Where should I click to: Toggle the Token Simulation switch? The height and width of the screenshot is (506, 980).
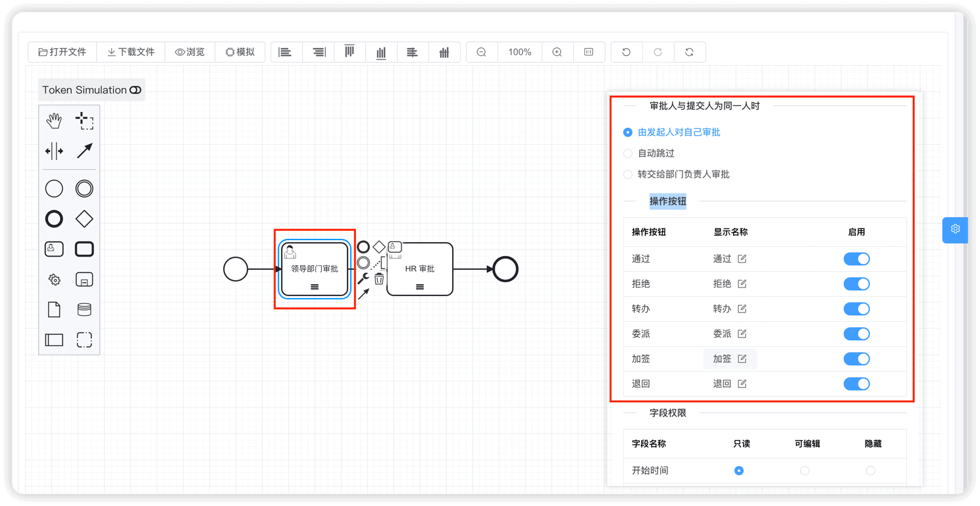[135, 90]
